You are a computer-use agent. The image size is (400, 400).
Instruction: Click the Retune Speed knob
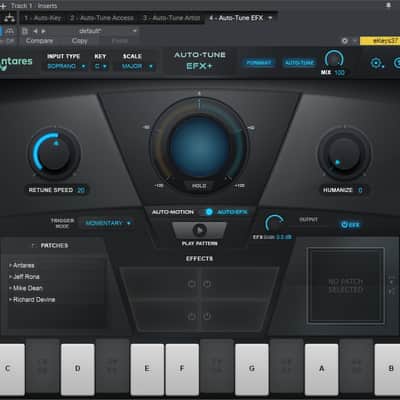[x=54, y=154]
